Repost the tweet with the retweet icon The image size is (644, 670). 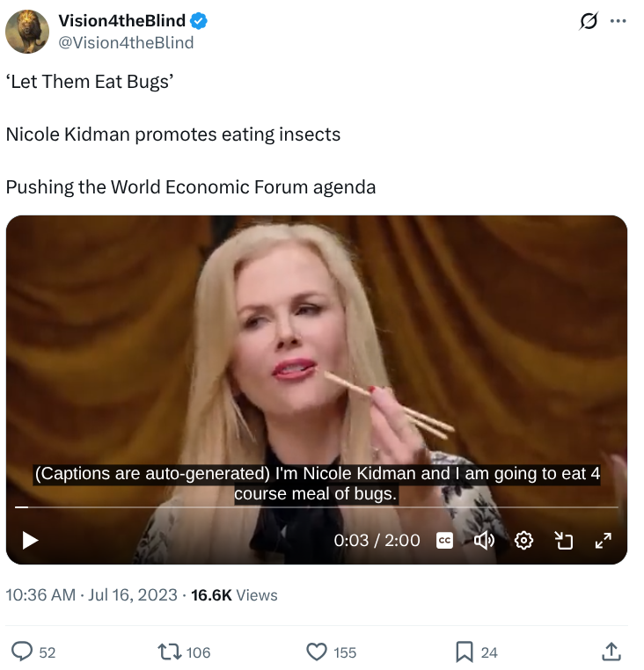click(167, 652)
